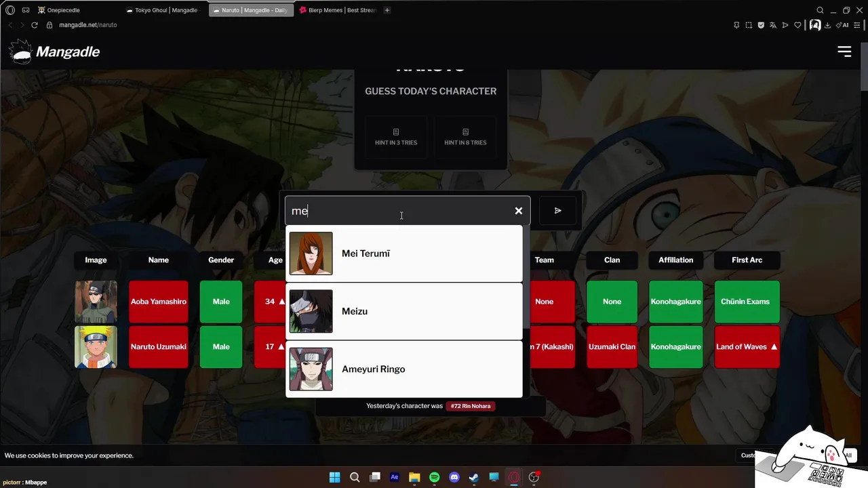868x488 pixels.
Task: Click the translate page icon
Action: 773,25
